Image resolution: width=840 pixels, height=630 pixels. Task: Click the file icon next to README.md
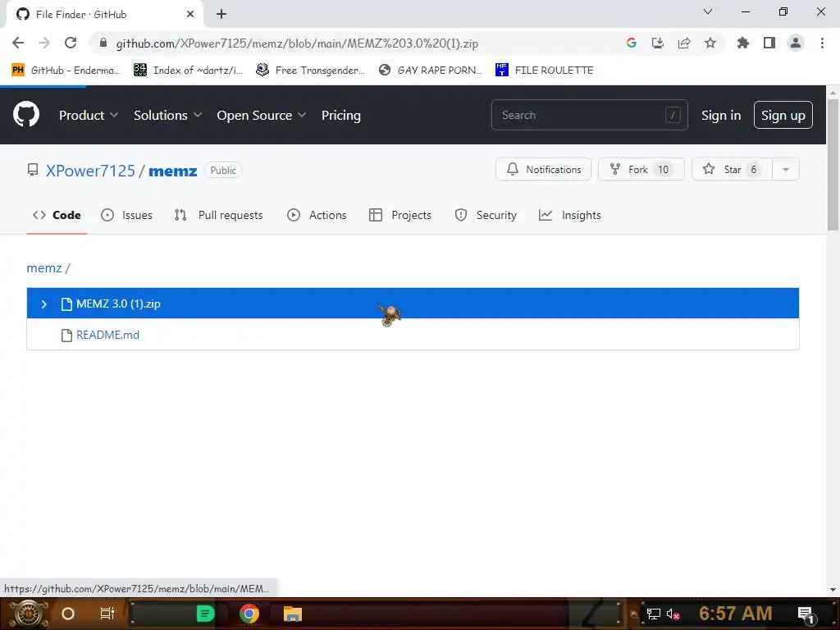click(66, 336)
